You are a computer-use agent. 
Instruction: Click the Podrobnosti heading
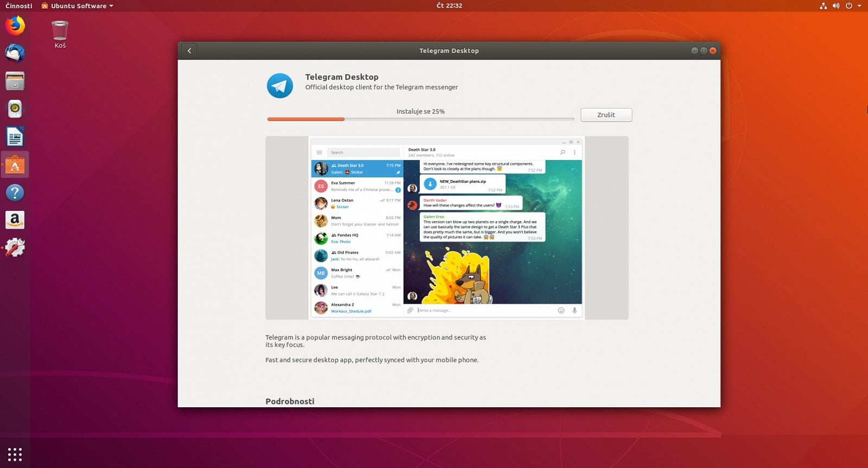[290, 401]
